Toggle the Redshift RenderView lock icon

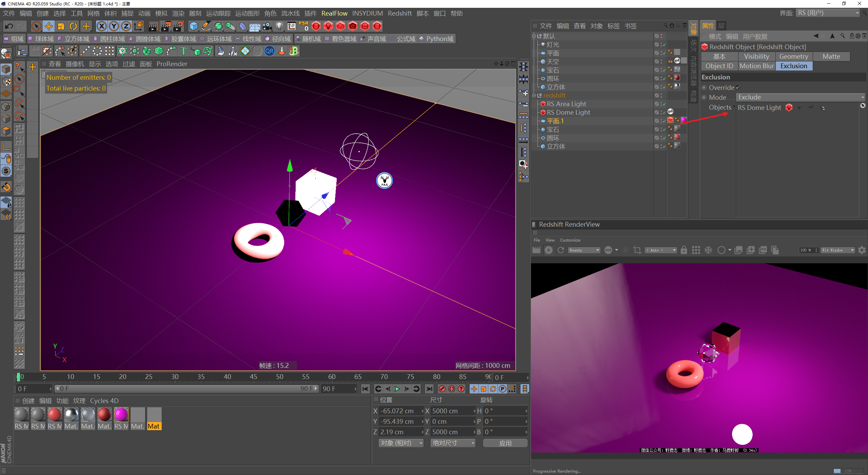pyautogui.click(x=684, y=250)
